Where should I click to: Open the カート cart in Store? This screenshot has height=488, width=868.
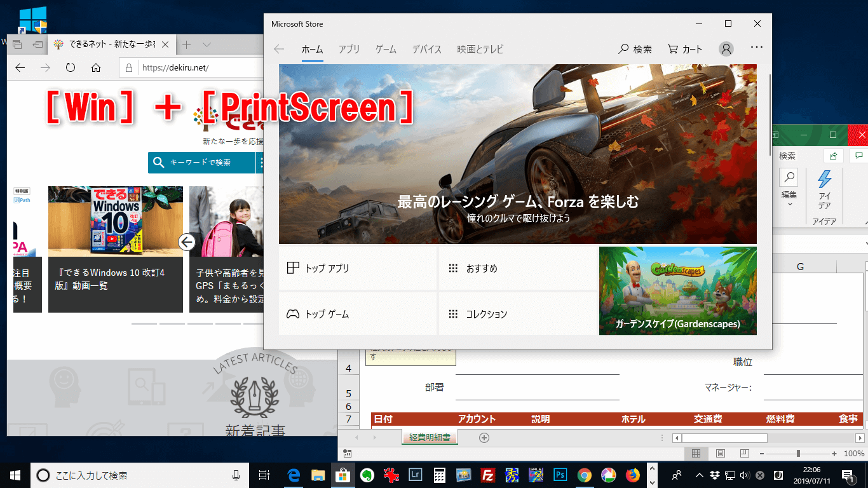point(686,49)
